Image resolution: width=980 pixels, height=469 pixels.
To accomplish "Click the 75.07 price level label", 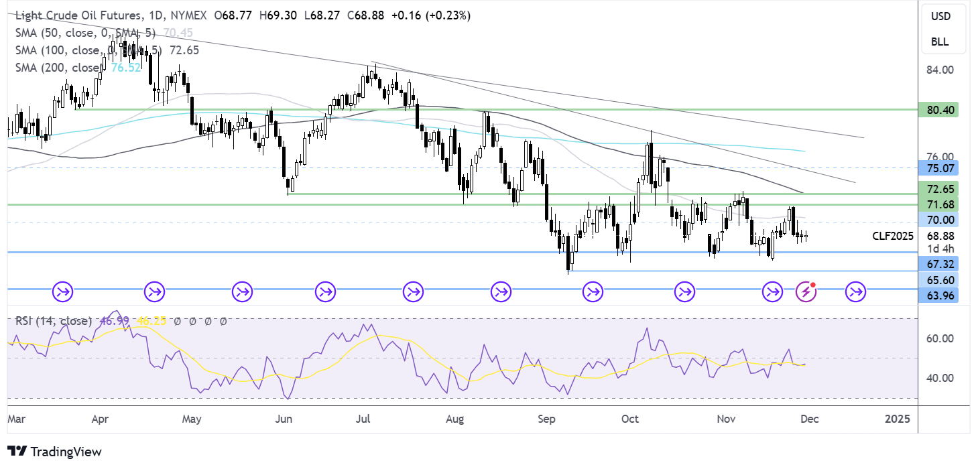I will 939,167.
